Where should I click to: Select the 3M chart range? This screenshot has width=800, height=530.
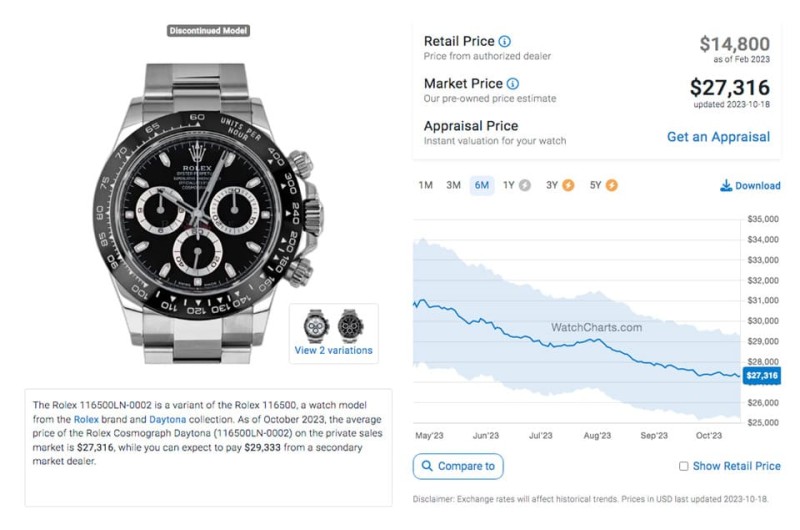(x=453, y=186)
